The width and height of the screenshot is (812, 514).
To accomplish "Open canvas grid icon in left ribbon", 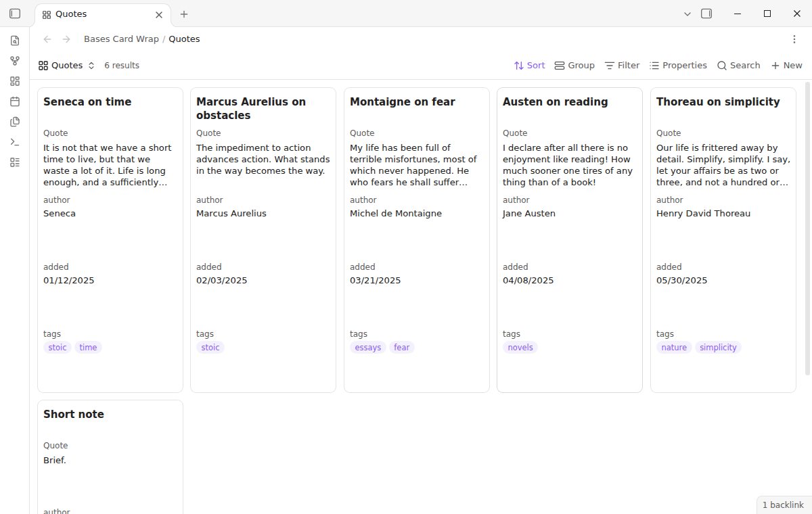I will point(15,81).
